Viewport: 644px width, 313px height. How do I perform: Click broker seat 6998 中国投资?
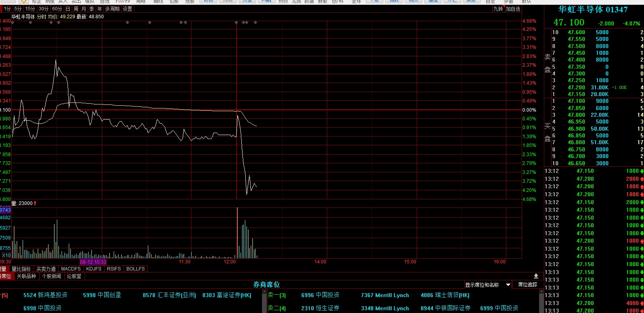click(x=43, y=308)
